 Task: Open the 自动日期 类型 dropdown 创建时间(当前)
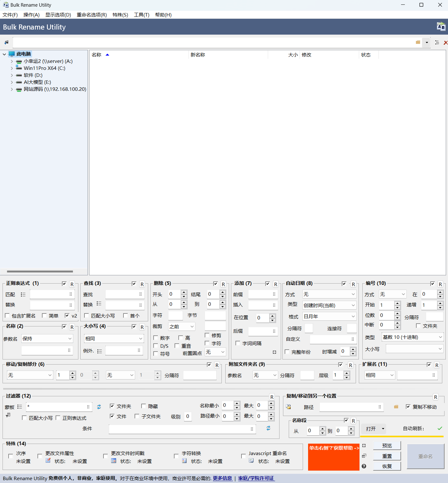pos(329,305)
